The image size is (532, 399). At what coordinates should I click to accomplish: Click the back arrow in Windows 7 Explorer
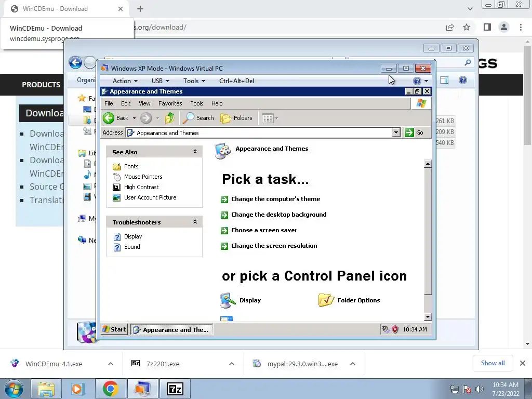[75, 63]
